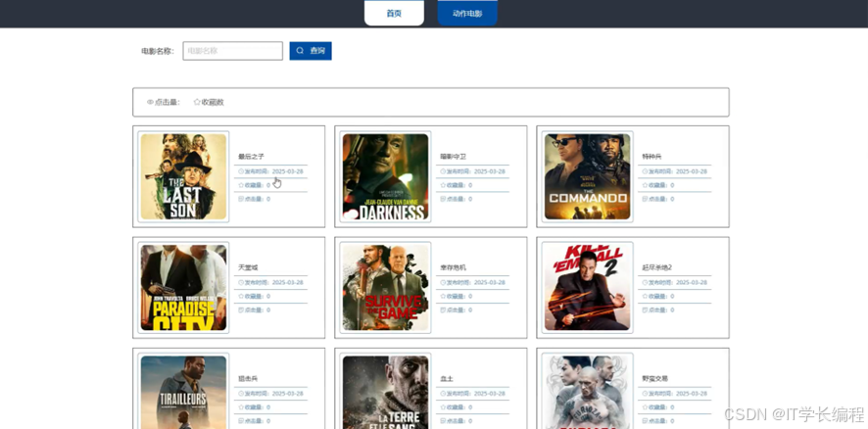Sort movies by 收藏数
The width and height of the screenshot is (868, 429).
(x=209, y=103)
